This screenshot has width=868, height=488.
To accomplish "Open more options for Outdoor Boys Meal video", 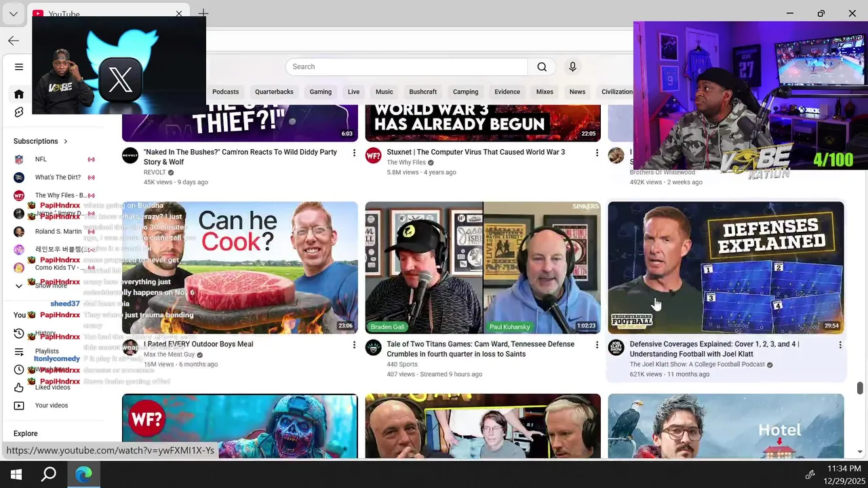I will coord(354,345).
